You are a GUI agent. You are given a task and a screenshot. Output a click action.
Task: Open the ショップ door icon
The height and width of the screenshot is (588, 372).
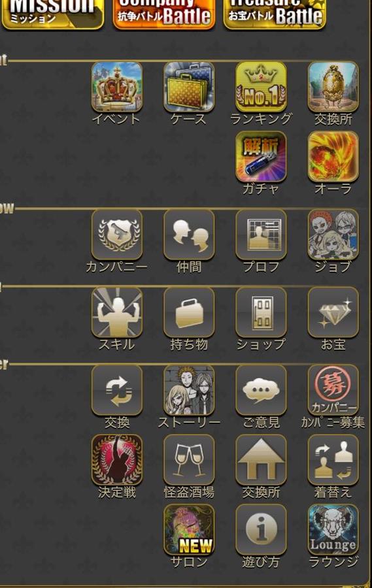pyautogui.click(x=261, y=312)
